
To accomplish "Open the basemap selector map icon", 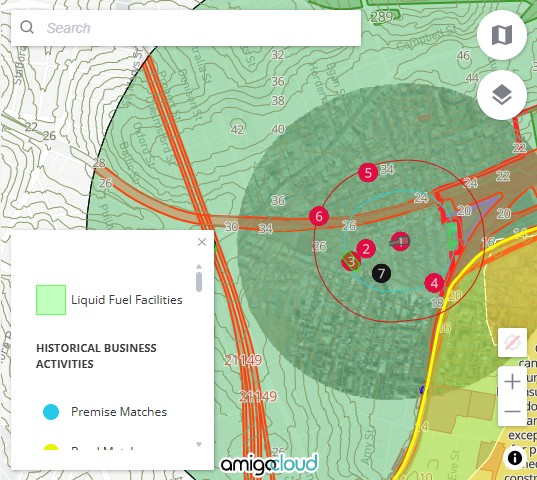I will tap(502, 35).
